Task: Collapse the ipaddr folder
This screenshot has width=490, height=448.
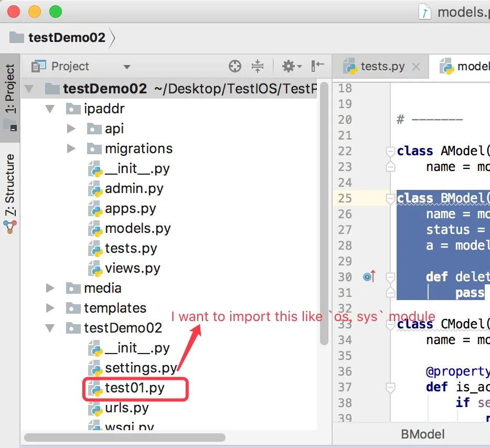Action: [50, 109]
